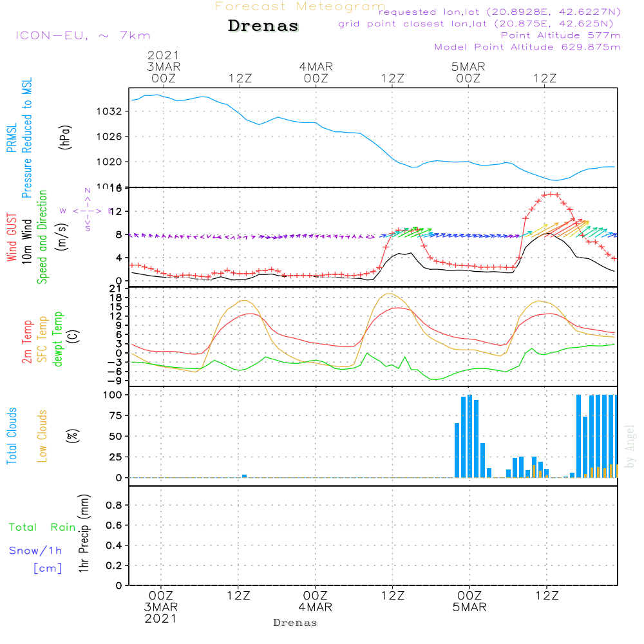Click the bottom 'Drenas' footer label
The height and width of the screenshot is (644, 644).
coord(296,623)
